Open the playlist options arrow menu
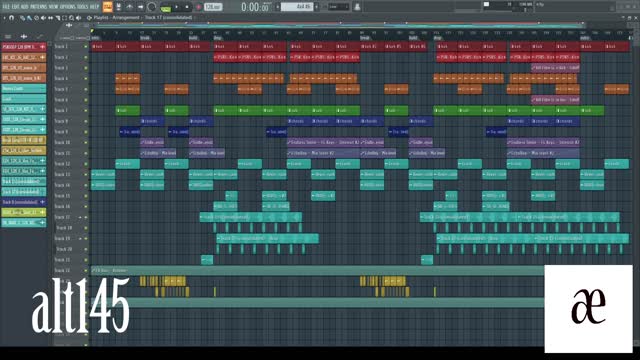Screen dimensions: 640x360 click(x=4, y=18)
